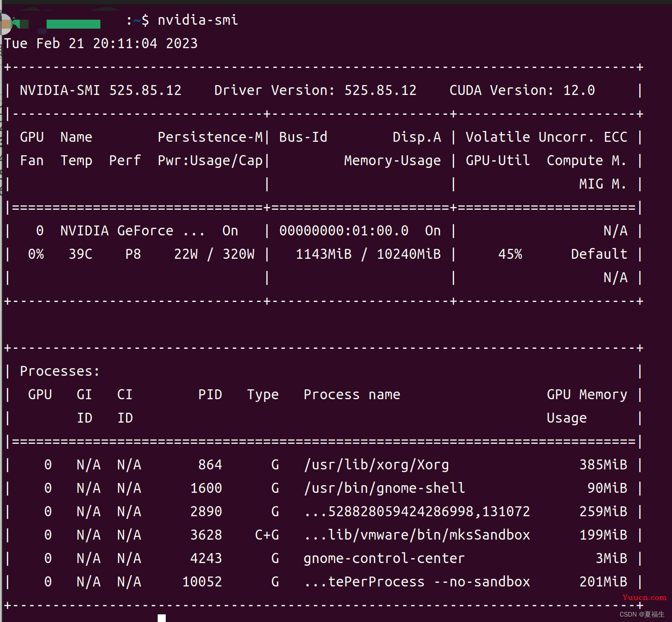
Task: Click memory value '259MiB'
Action: [x=603, y=511]
